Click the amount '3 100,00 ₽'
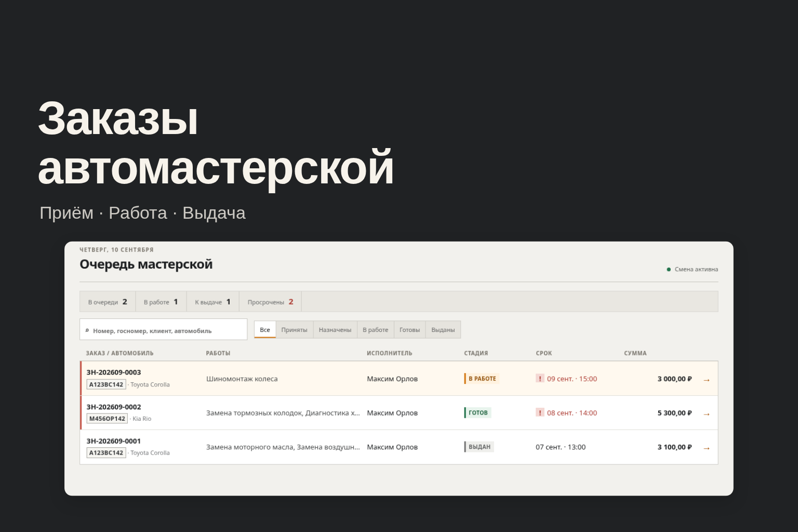This screenshot has height=532, width=798. point(675,447)
